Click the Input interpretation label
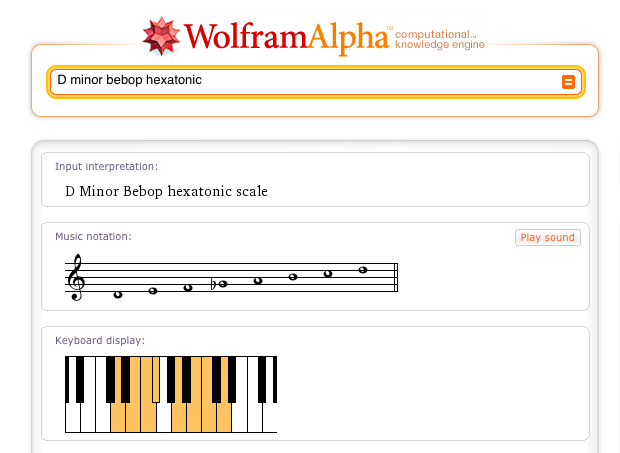Viewport: 620px width, 453px height. [x=106, y=166]
